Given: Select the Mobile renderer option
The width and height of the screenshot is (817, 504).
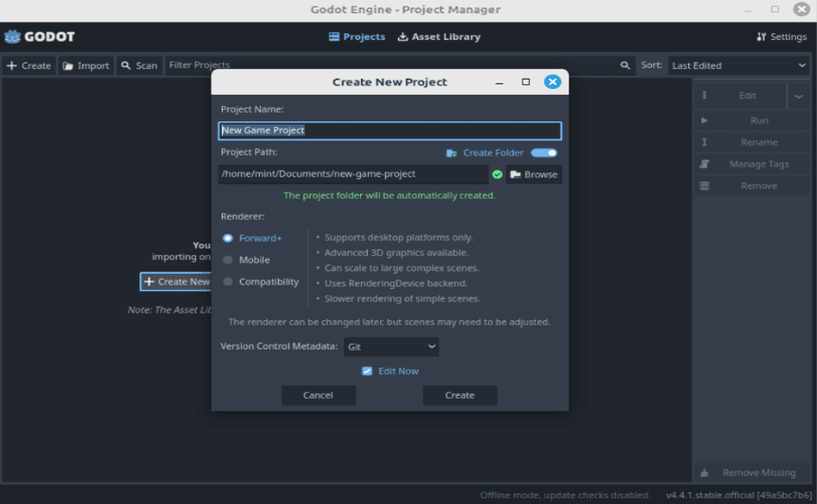Looking at the screenshot, I should [x=228, y=260].
